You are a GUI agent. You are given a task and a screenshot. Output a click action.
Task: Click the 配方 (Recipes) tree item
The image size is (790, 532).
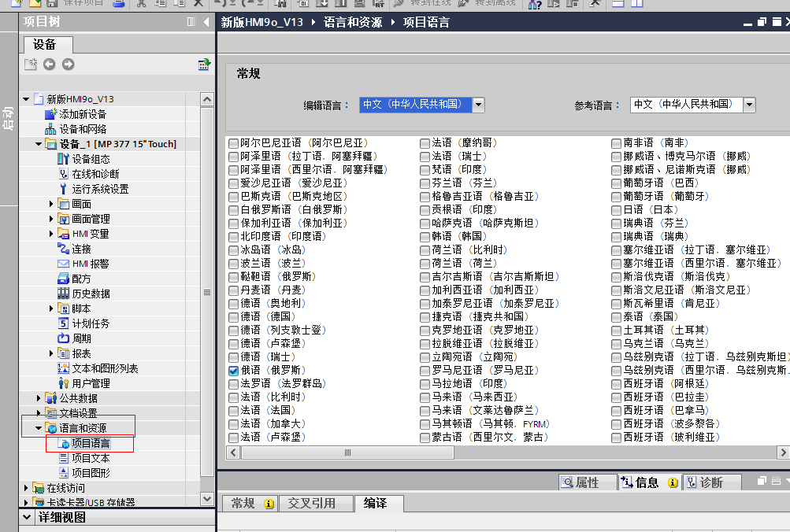pyautogui.click(x=81, y=279)
